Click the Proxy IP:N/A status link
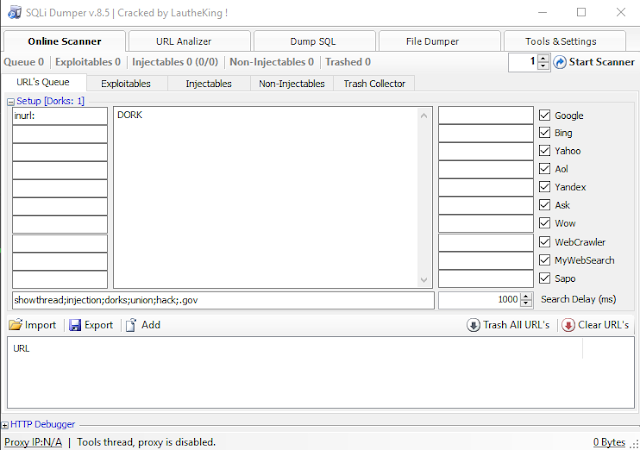The image size is (640, 450). click(x=32, y=442)
